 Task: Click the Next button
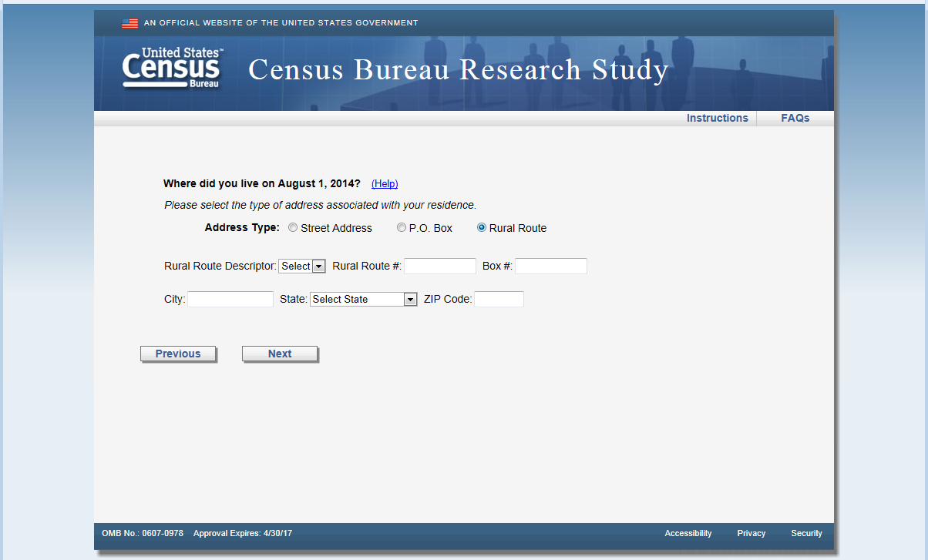click(280, 354)
